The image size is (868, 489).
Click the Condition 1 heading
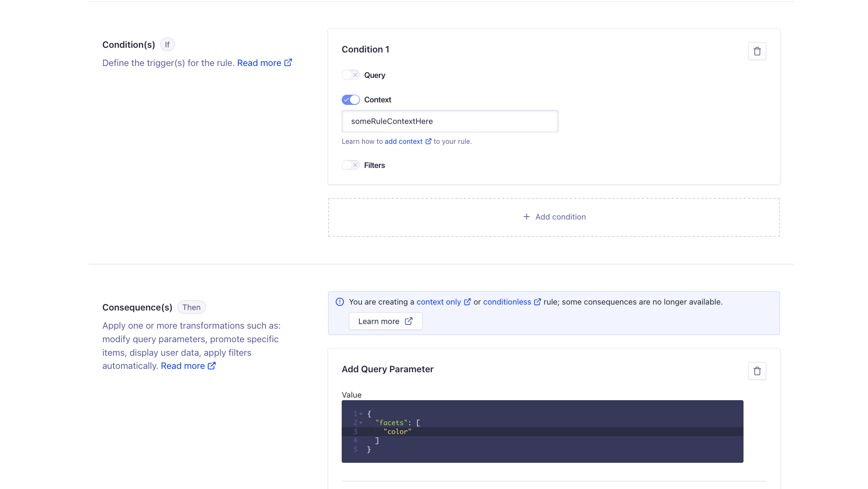click(x=365, y=49)
